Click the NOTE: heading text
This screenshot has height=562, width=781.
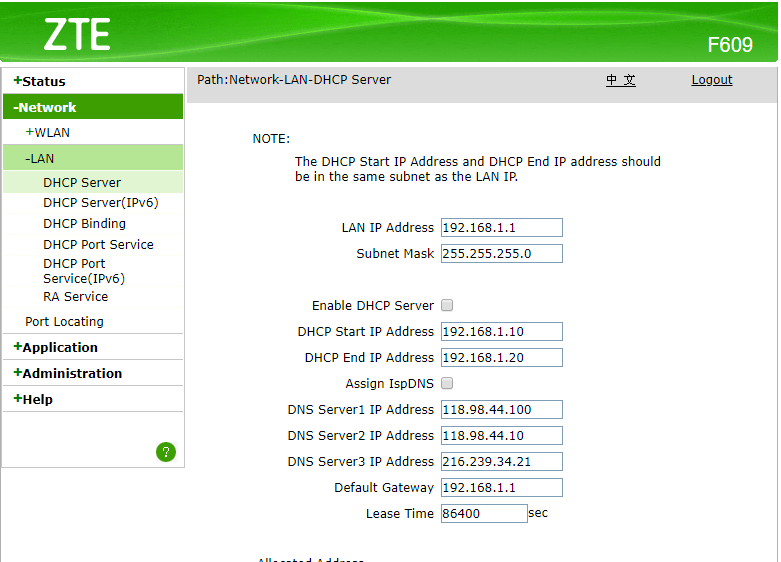click(x=271, y=139)
